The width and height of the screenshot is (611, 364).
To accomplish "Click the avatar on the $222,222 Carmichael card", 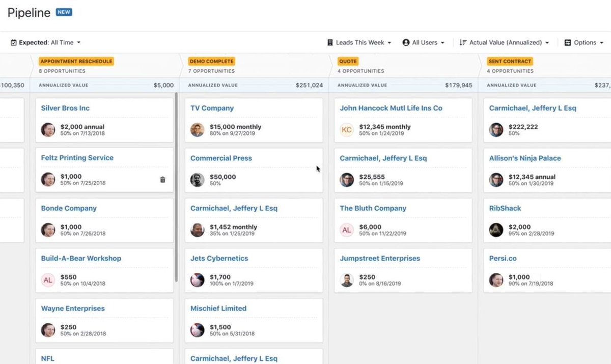I will point(496,130).
